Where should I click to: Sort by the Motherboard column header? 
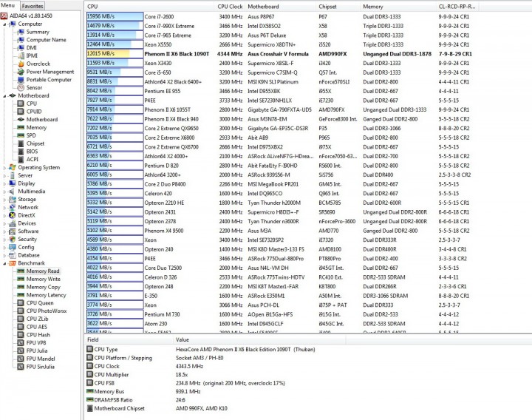point(281,7)
